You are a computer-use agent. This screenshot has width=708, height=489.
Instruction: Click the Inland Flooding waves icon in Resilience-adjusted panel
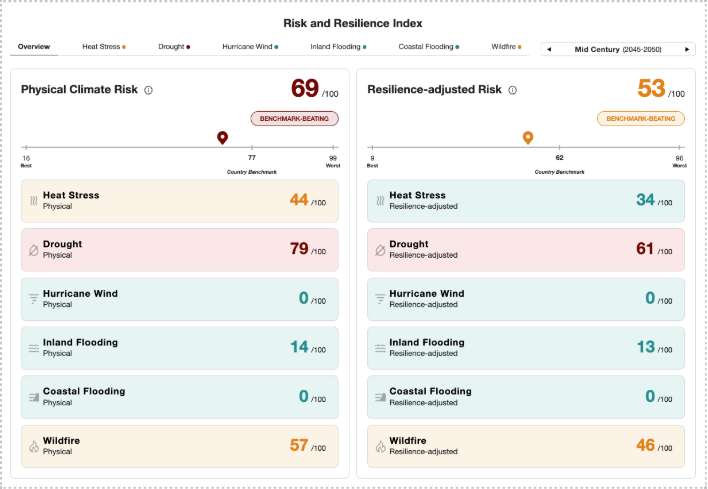(x=380, y=348)
